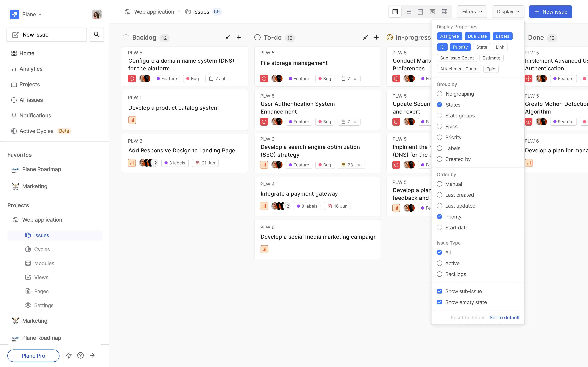Viewport: 588px width, 367px height.
Task: Click Set to default link
Action: [505, 317]
